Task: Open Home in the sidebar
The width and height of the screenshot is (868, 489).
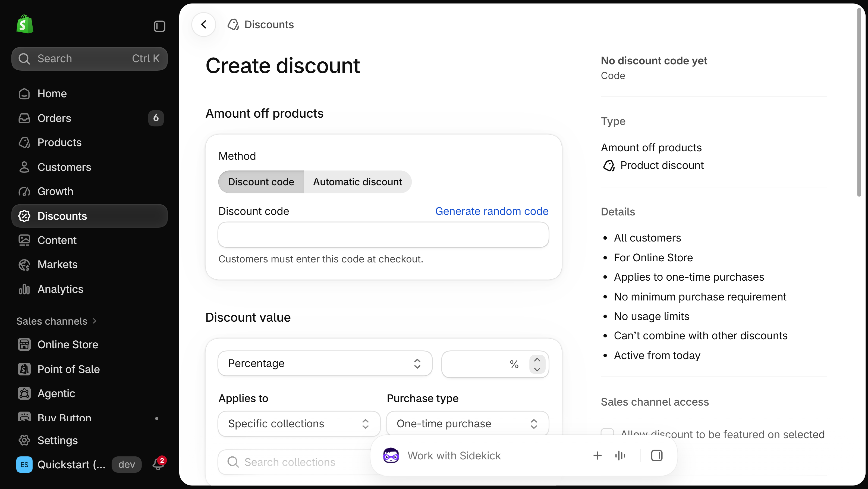Action: pyautogui.click(x=89, y=93)
